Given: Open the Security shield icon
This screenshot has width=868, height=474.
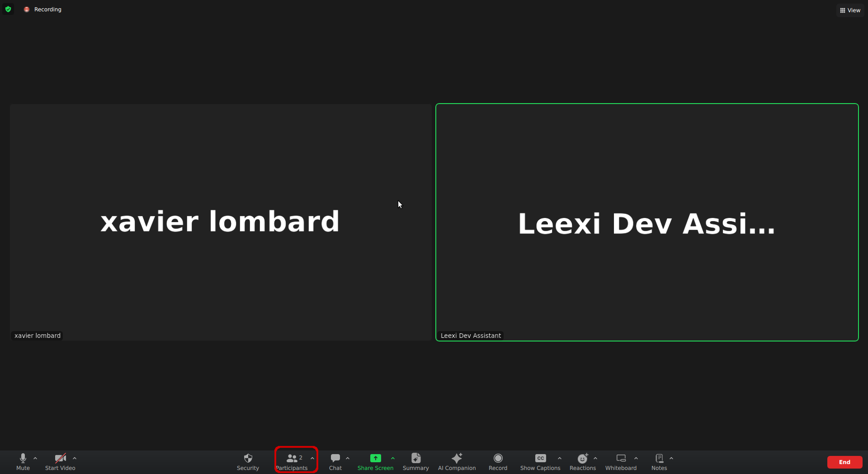Looking at the screenshot, I should [248, 458].
